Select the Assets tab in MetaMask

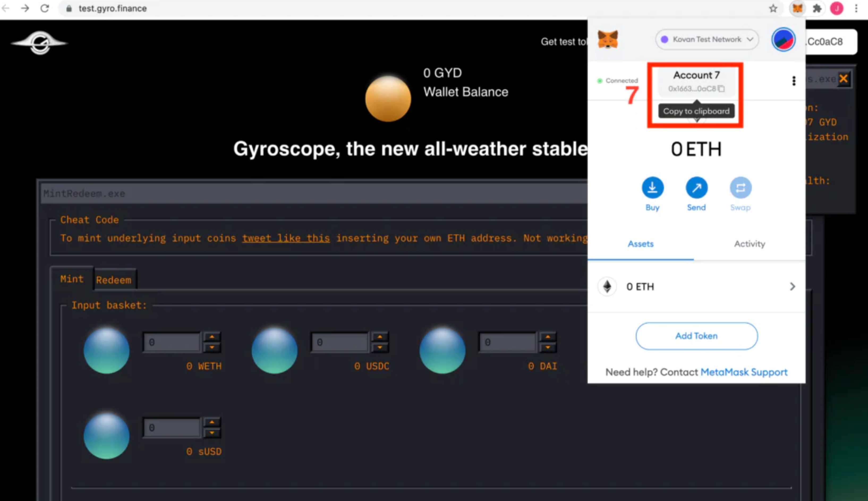(x=640, y=244)
